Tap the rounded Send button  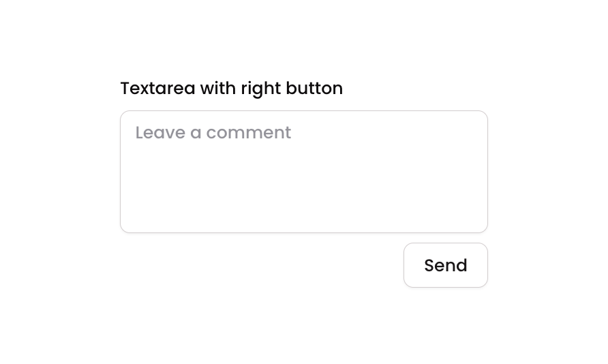coord(445,265)
